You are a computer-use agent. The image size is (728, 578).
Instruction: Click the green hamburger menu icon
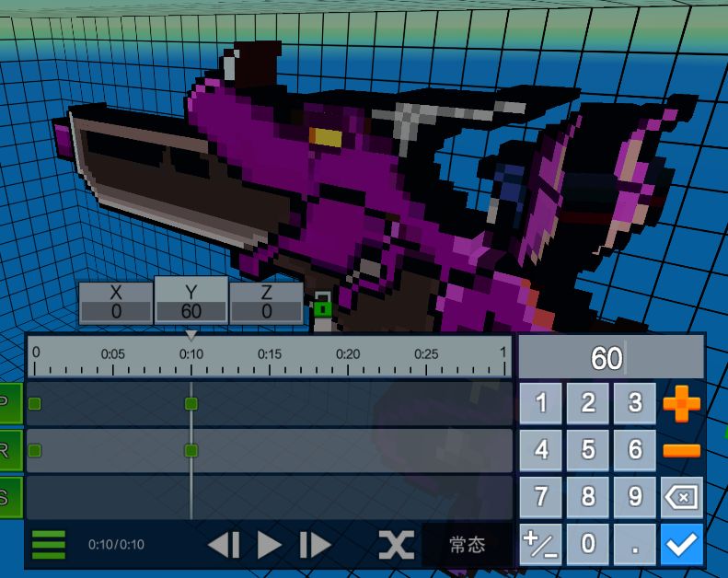pyautogui.click(x=49, y=544)
